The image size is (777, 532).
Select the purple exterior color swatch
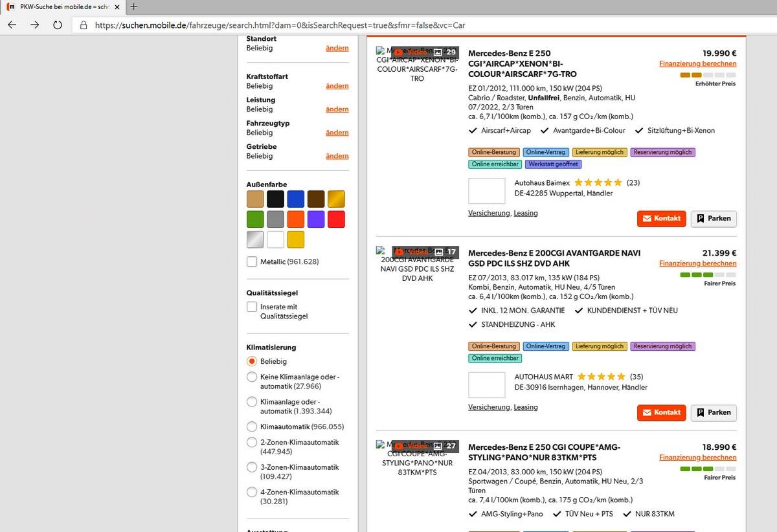coord(316,219)
